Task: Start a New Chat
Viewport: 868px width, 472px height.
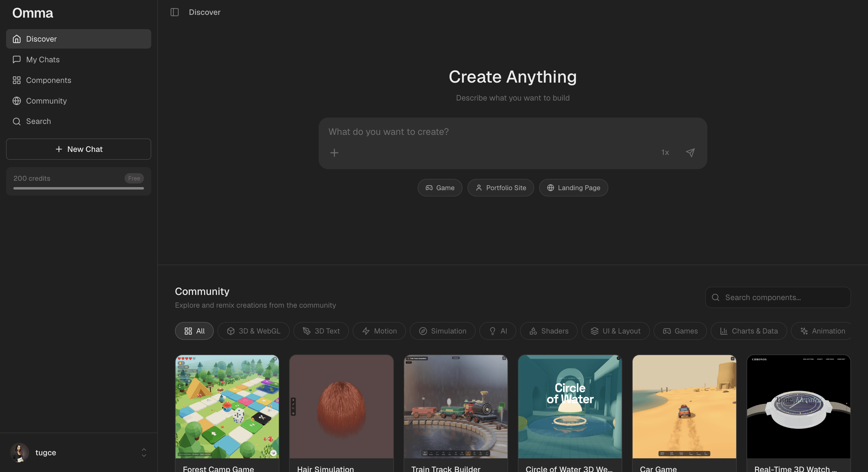Action: coord(79,149)
